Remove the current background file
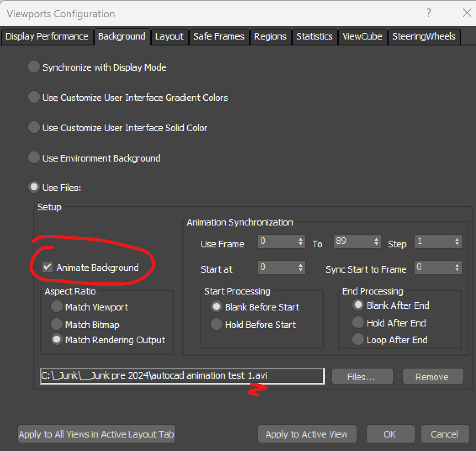Image resolution: width=476 pixels, height=451 pixels. pos(433,376)
